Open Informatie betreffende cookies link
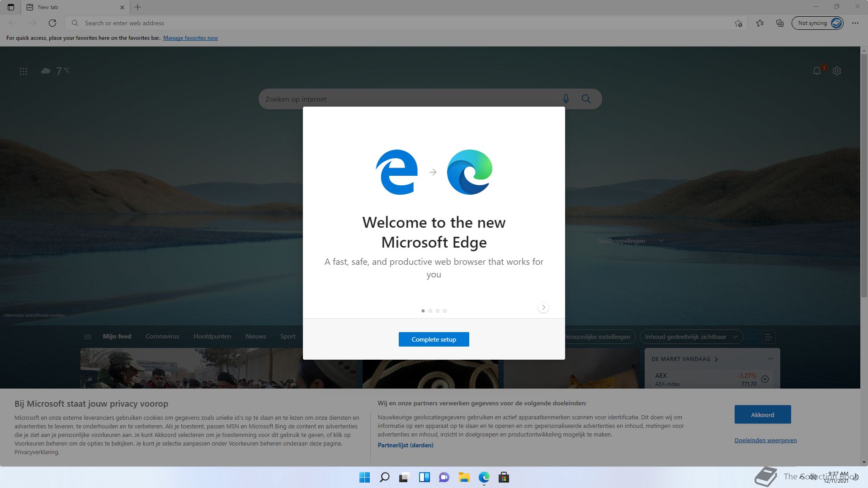This screenshot has height=488, width=868. tap(34, 315)
